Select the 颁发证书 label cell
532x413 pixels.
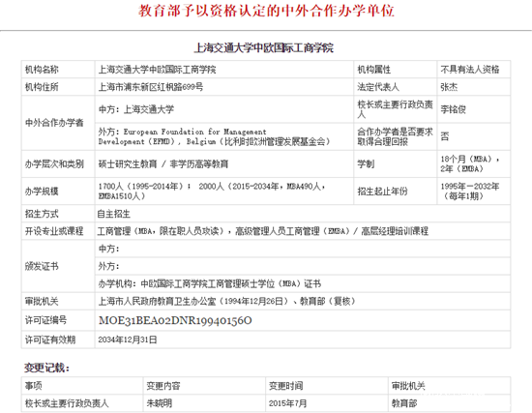58,266
